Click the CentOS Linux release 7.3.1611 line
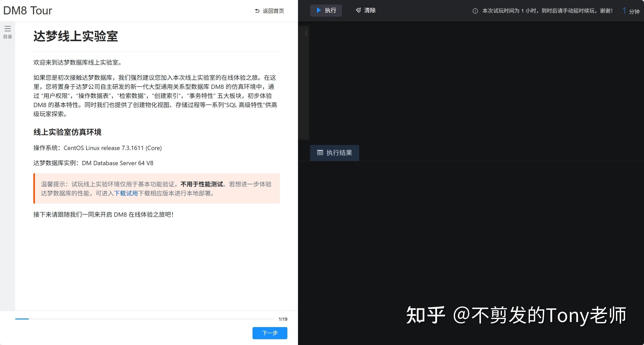The height and width of the screenshot is (345, 644). [98, 148]
